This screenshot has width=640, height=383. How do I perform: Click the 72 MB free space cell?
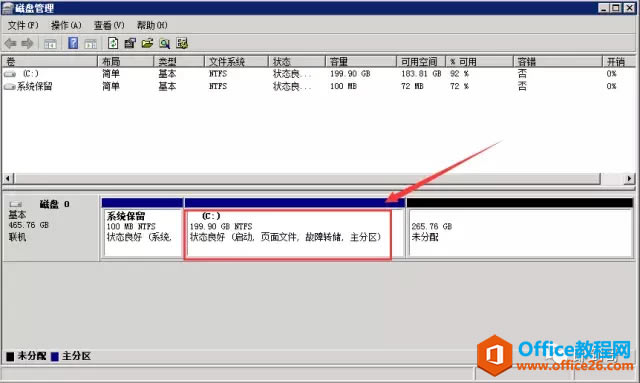pyautogui.click(x=412, y=87)
